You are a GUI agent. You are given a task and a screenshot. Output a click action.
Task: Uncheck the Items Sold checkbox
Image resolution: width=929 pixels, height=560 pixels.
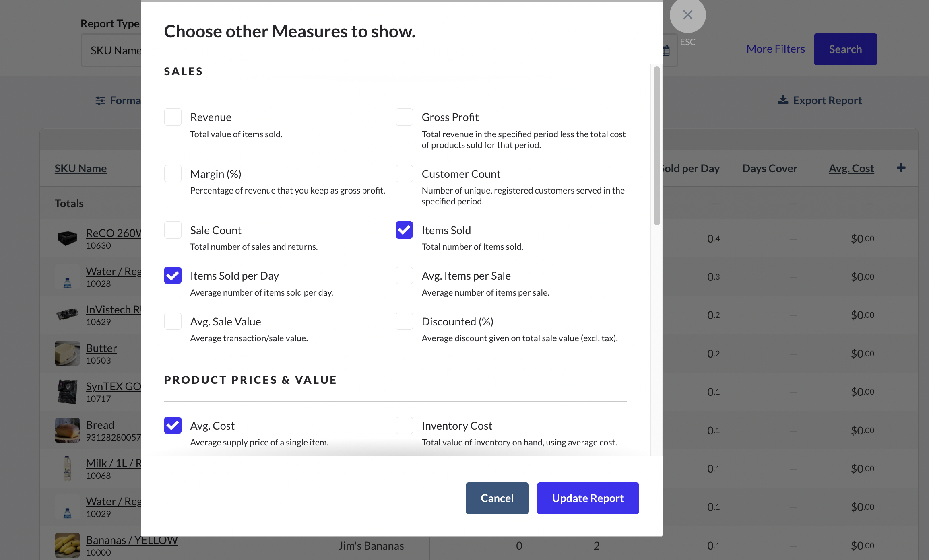coord(404,230)
